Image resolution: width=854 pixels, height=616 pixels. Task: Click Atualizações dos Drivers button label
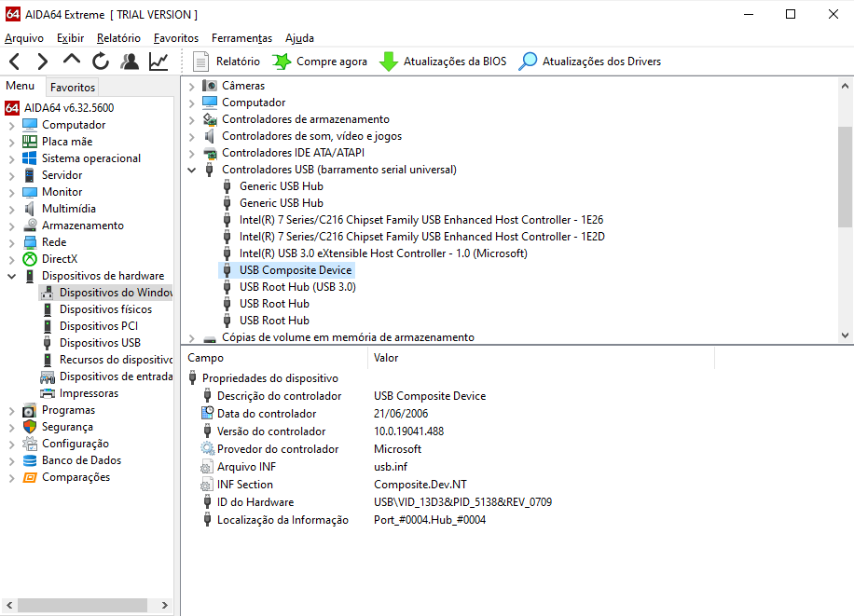point(601,62)
